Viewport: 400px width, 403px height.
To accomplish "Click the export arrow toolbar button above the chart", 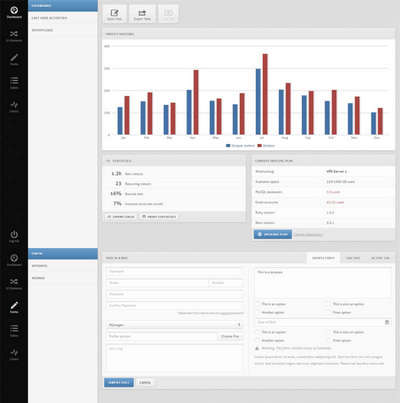I will pyautogui.click(x=142, y=14).
